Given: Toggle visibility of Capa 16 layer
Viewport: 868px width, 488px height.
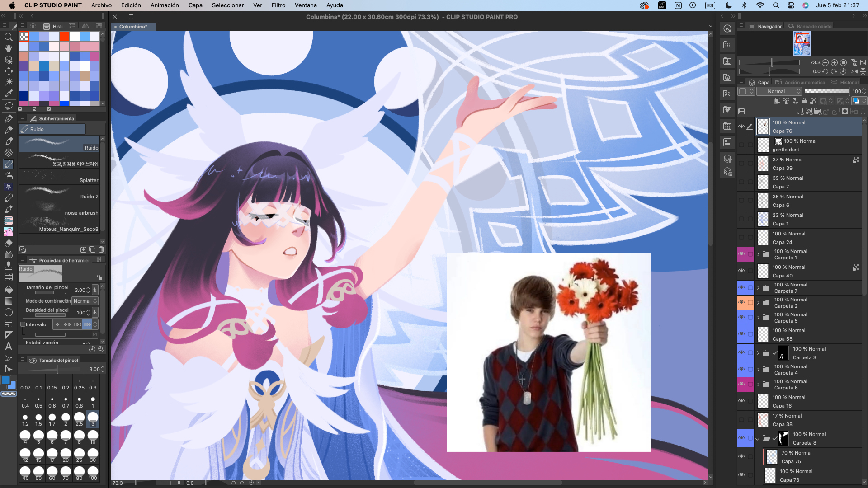Looking at the screenshot, I should 741,401.
